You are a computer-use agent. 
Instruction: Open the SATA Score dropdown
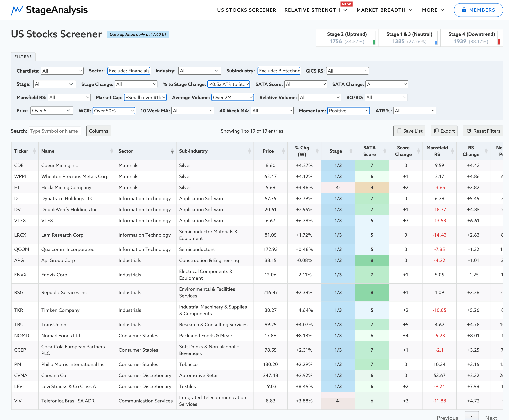pyautogui.click(x=305, y=84)
